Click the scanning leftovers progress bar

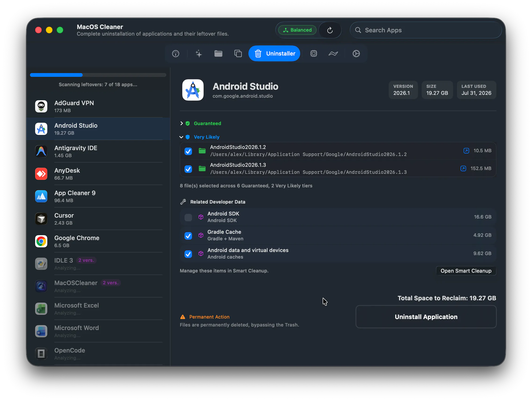[x=98, y=75]
